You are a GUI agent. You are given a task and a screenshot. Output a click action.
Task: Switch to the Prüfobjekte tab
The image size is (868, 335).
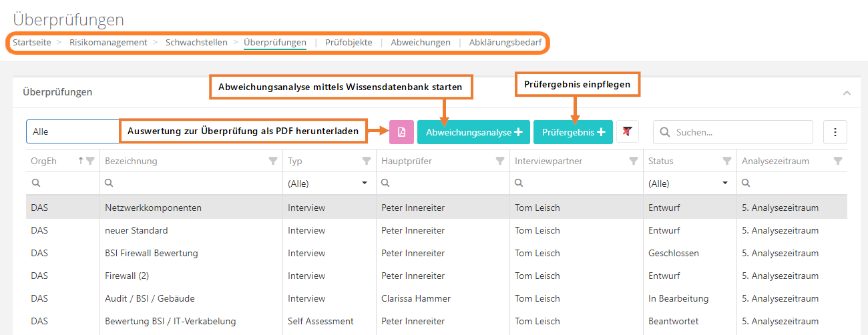coord(349,42)
